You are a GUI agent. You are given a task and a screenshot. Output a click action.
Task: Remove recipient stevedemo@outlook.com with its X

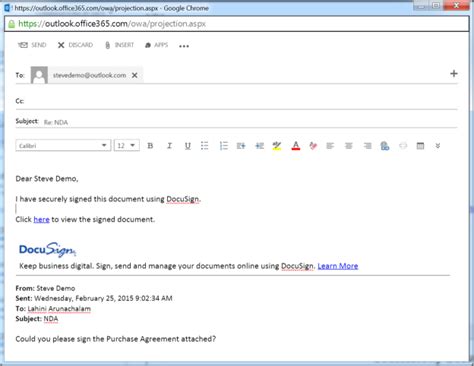[x=135, y=75]
